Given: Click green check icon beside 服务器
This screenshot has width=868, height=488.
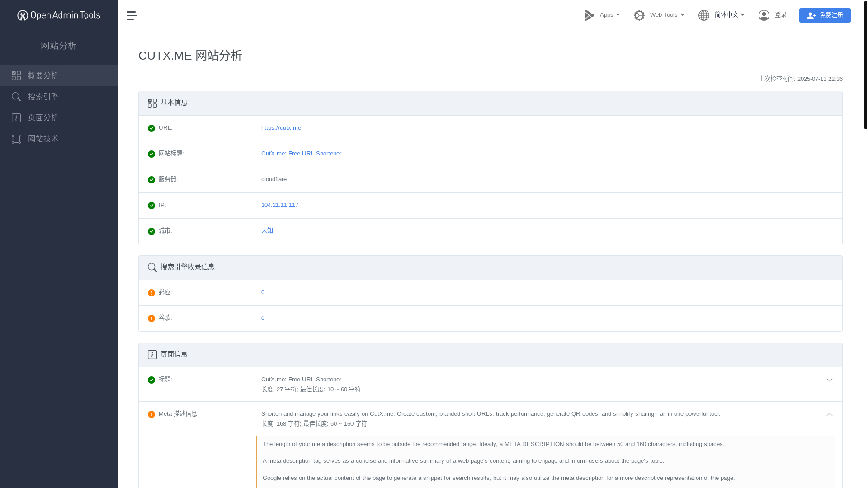Looking at the screenshot, I should pyautogui.click(x=151, y=180).
